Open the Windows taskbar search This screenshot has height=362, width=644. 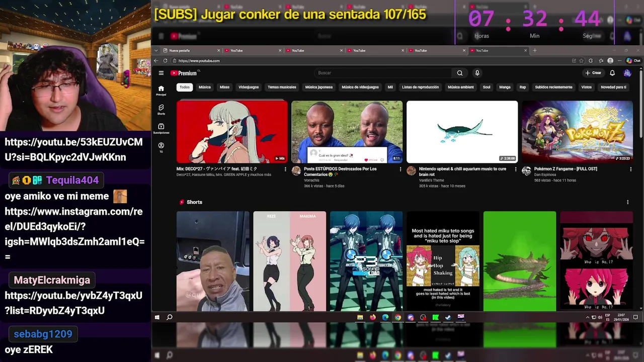(170, 317)
